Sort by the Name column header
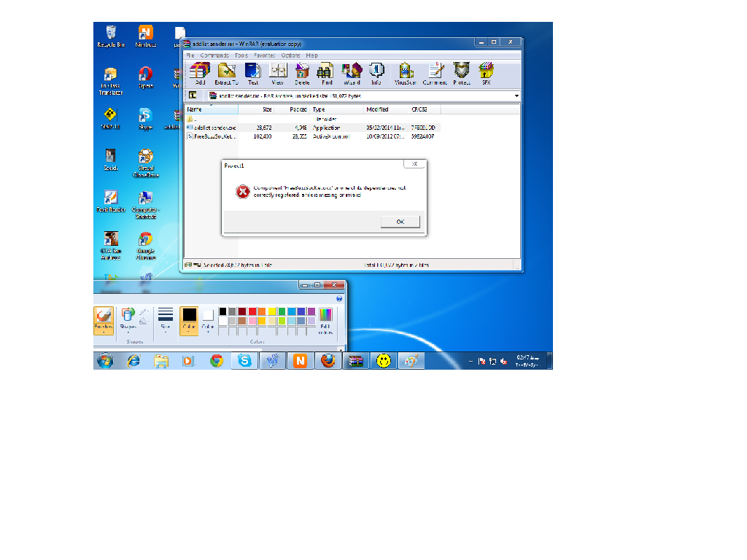The width and height of the screenshot is (747, 560). pyautogui.click(x=211, y=109)
